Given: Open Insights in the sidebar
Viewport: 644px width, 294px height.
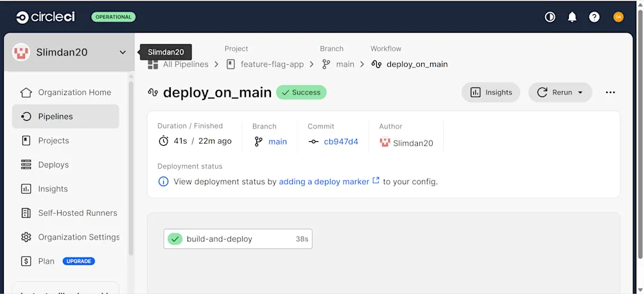Looking at the screenshot, I should click(65, 189).
